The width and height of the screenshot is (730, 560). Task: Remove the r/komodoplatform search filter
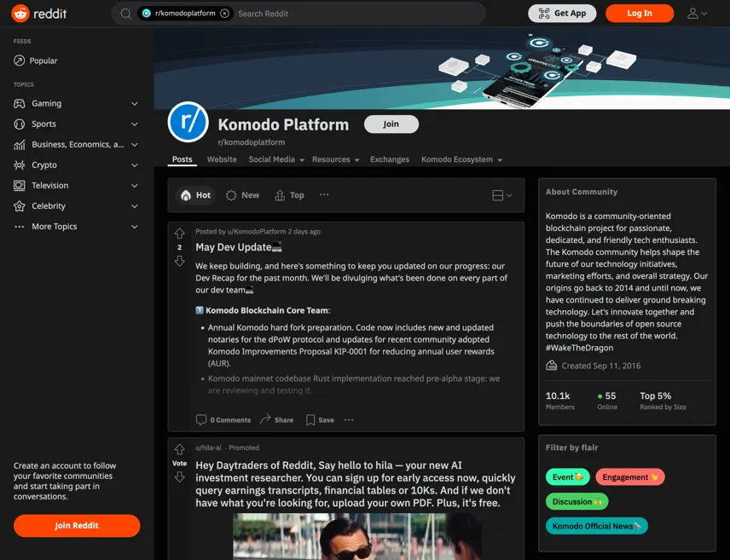pyautogui.click(x=224, y=14)
